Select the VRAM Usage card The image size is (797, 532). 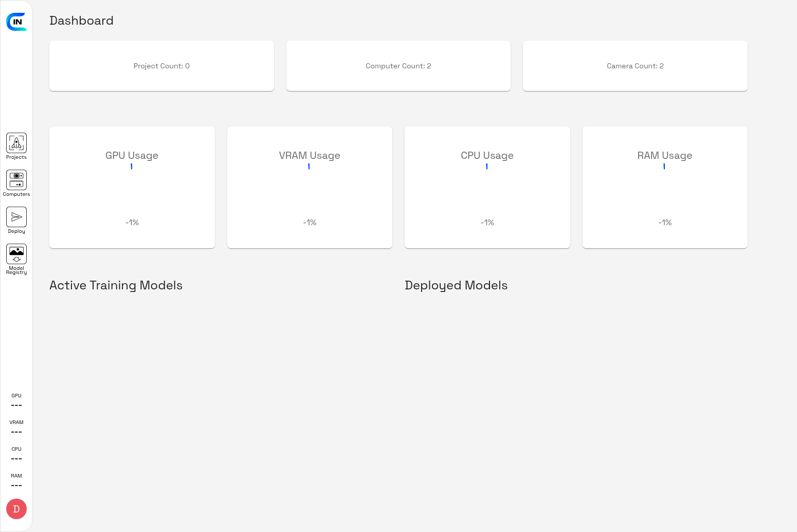[x=309, y=187]
